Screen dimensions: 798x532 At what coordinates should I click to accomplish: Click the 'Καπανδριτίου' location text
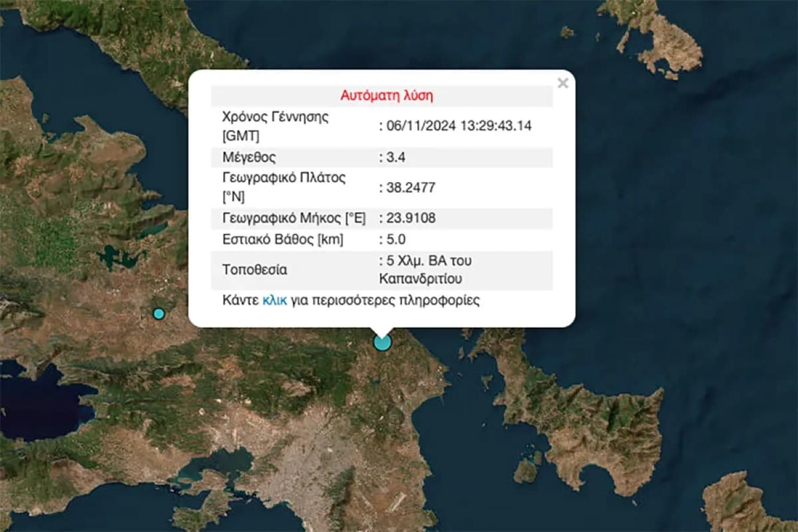420,279
